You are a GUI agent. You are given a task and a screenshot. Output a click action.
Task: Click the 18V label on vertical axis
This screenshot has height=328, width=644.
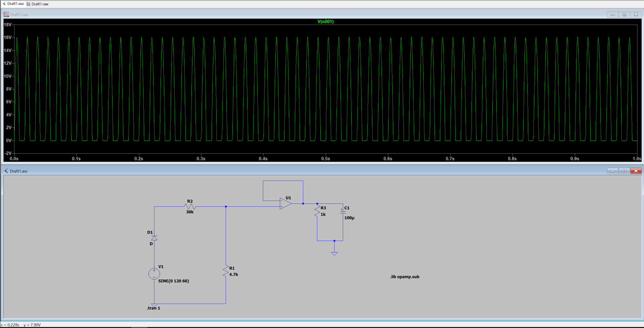8,25
